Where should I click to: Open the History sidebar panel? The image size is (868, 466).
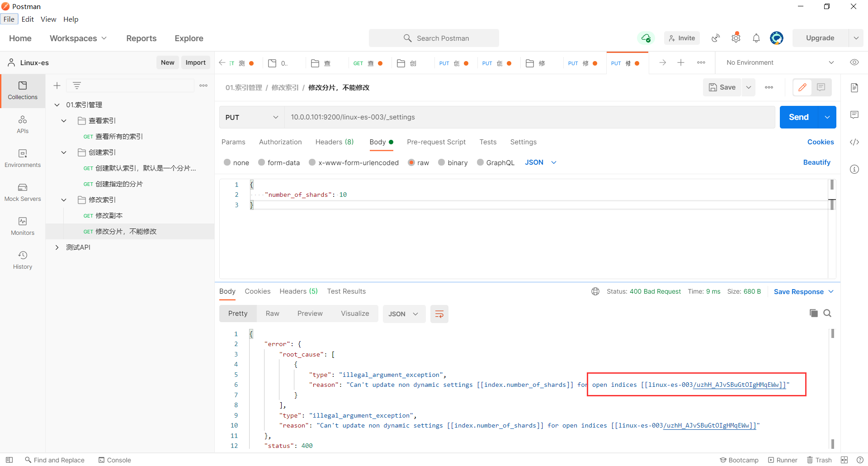23,260
